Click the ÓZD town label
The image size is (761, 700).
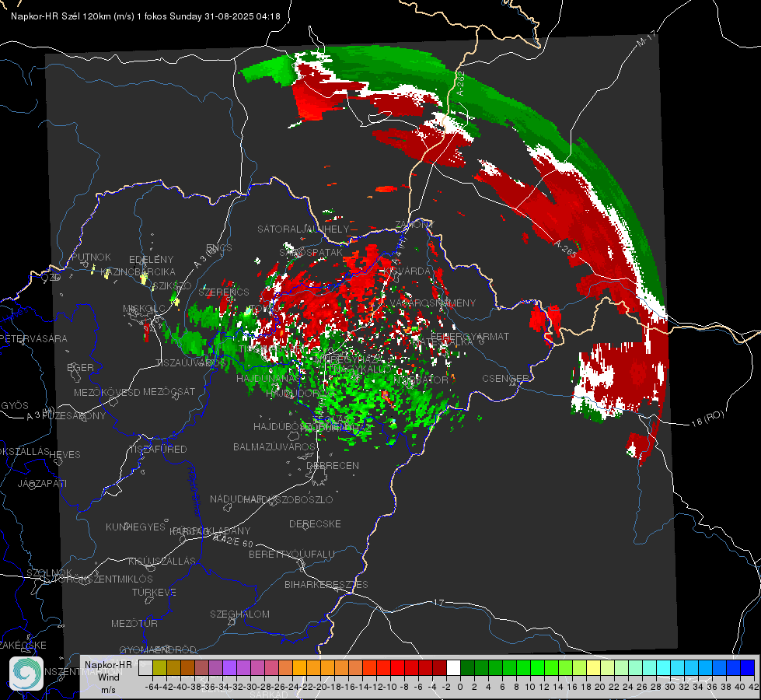pos(51,278)
